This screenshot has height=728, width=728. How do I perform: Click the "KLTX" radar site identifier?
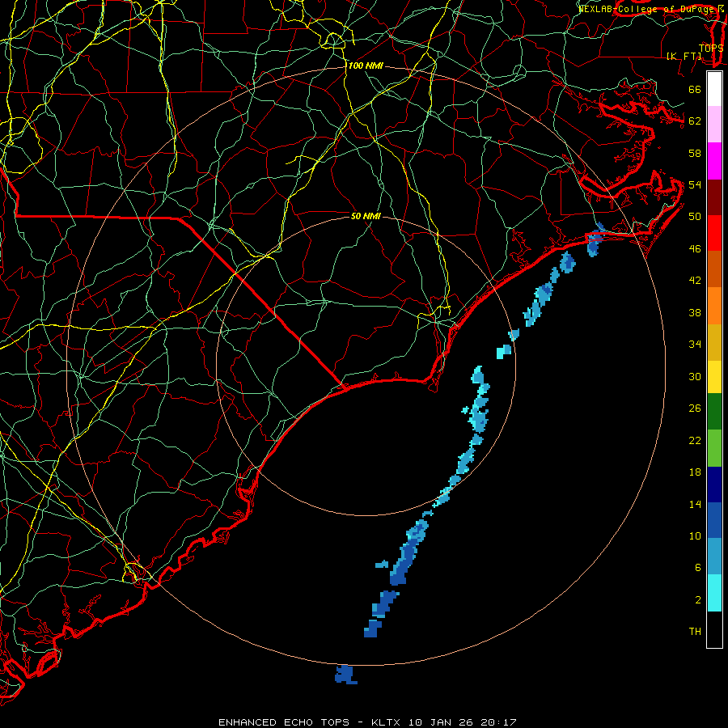point(385,722)
